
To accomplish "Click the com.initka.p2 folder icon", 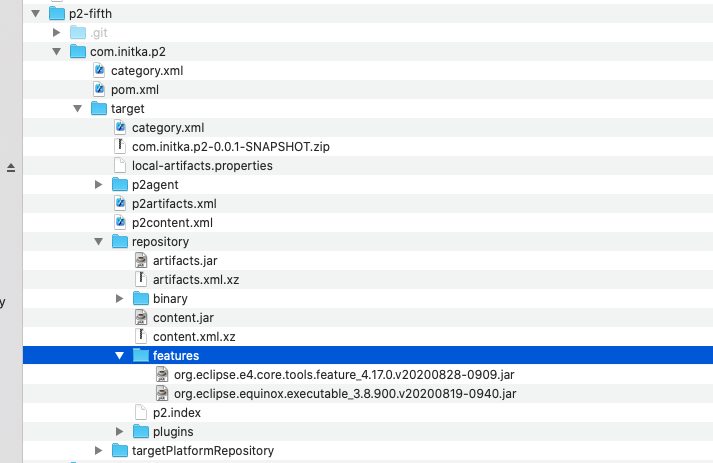I will (78, 51).
